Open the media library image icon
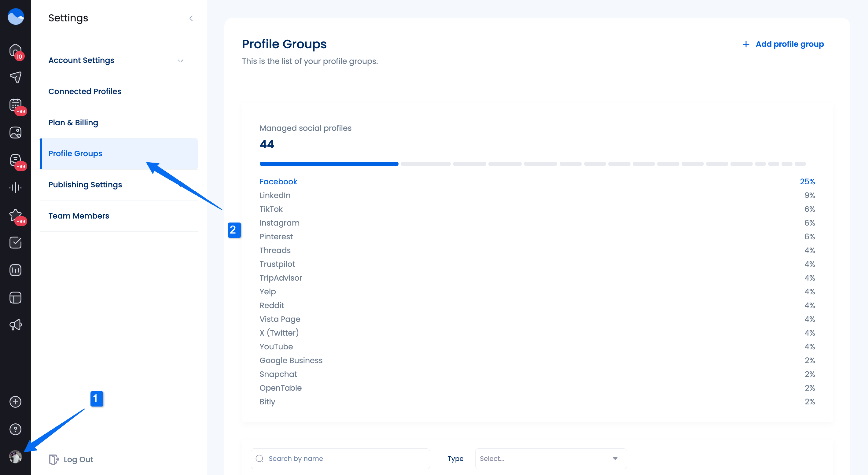The height and width of the screenshot is (475, 868). [x=16, y=132]
